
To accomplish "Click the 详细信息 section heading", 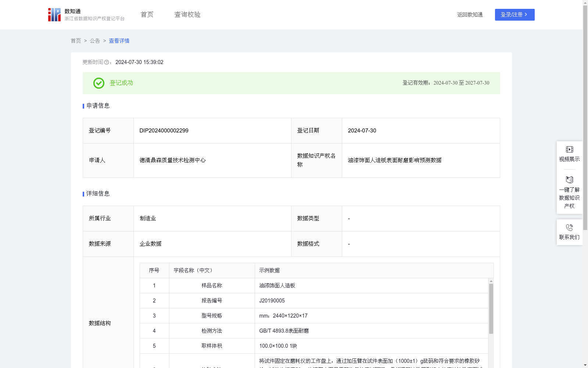I will 98,194.
